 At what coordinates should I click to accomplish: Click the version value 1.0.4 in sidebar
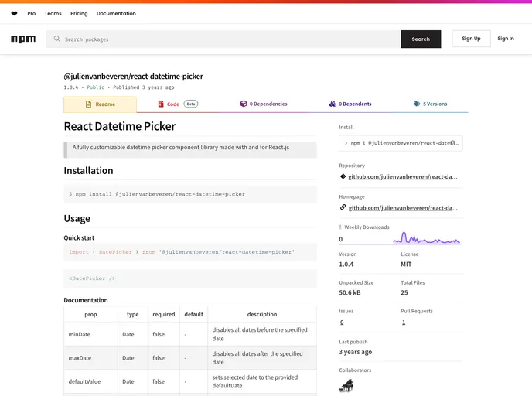point(346,264)
